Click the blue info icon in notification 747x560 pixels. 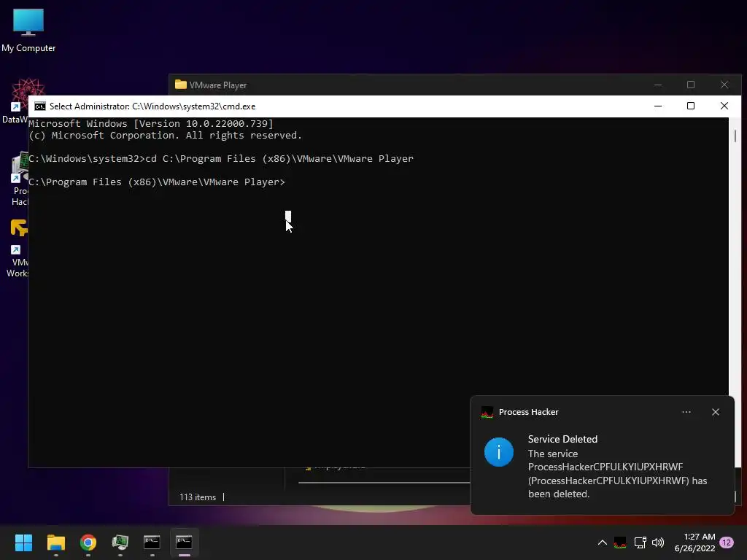499,452
